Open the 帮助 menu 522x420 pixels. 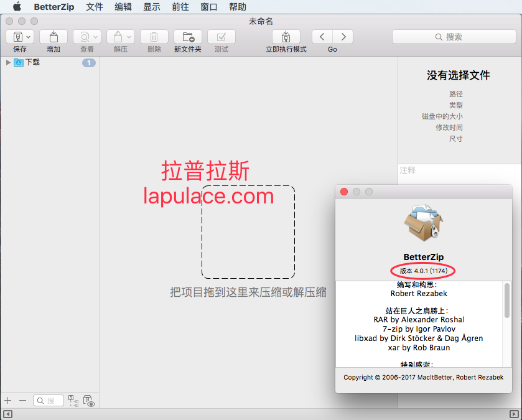pos(238,7)
